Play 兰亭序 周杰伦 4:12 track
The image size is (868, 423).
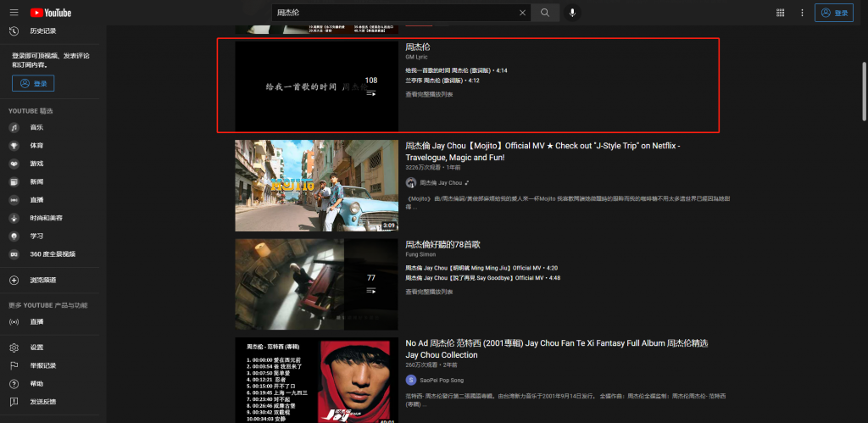pyautogui.click(x=442, y=81)
